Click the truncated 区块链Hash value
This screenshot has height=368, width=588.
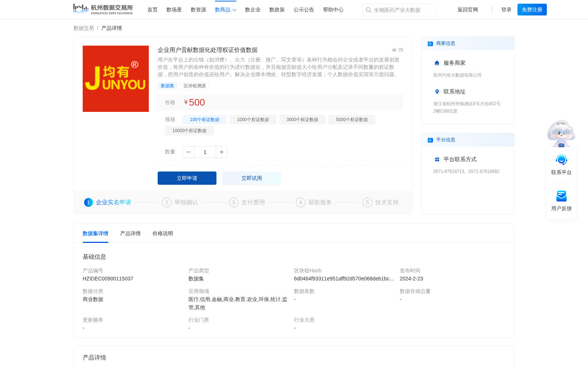click(344, 279)
